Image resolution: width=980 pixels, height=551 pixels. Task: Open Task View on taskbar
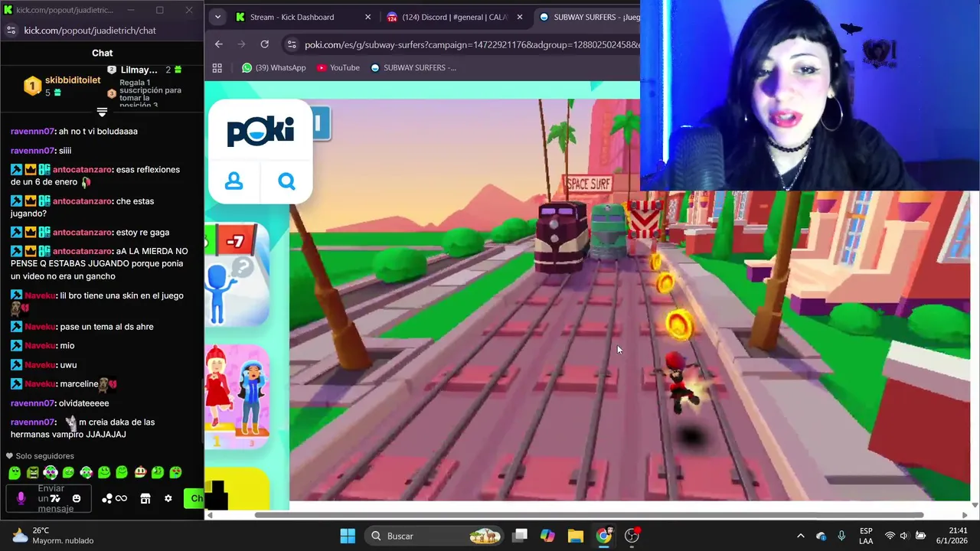(x=520, y=536)
